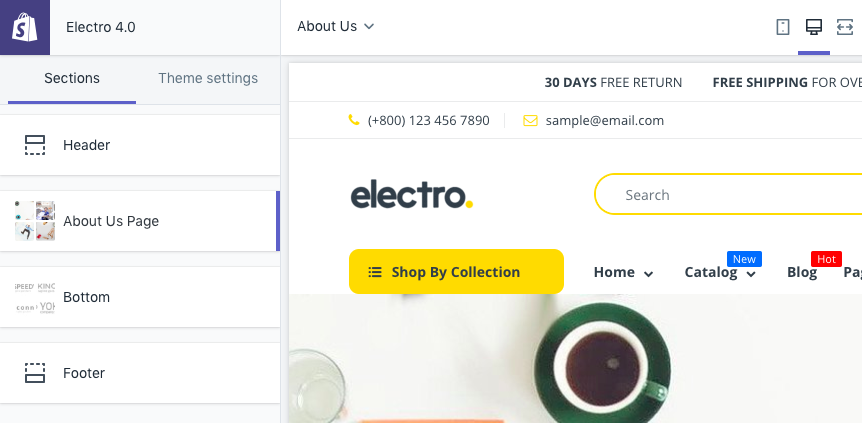Open the Blog link
Screen dimensions: 862x423
[x=802, y=272]
